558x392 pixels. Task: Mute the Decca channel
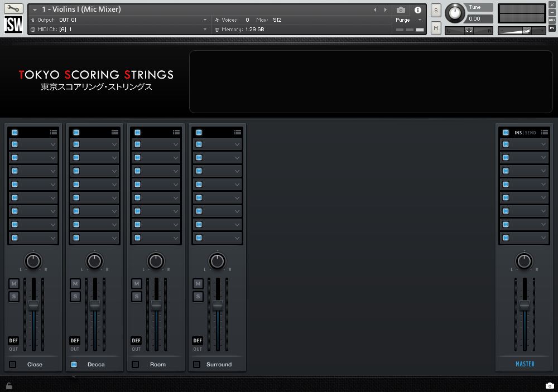(x=75, y=283)
